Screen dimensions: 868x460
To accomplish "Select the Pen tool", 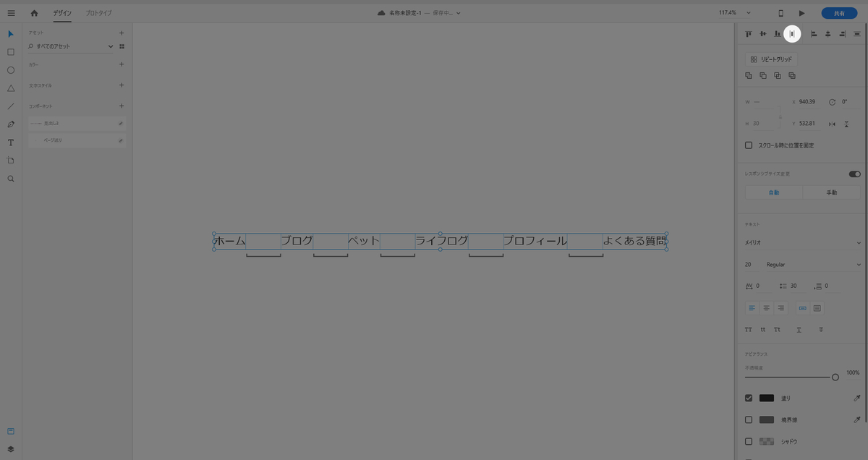I will [x=10, y=124].
